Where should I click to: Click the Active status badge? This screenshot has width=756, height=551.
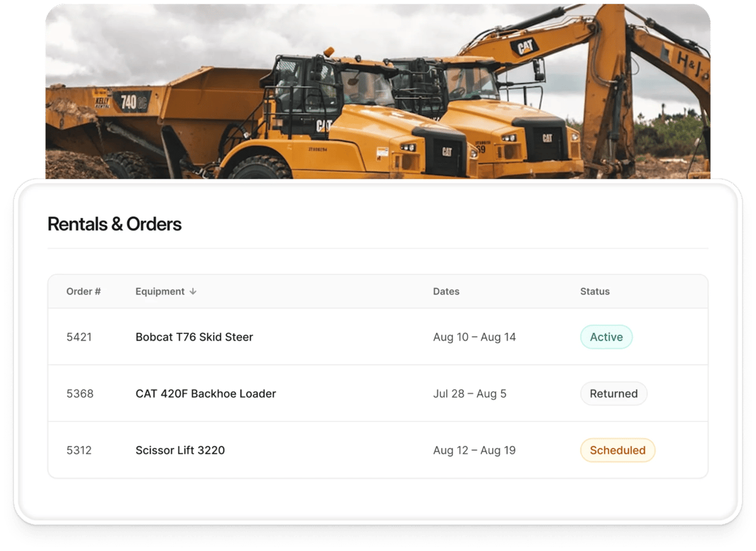[606, 337]
